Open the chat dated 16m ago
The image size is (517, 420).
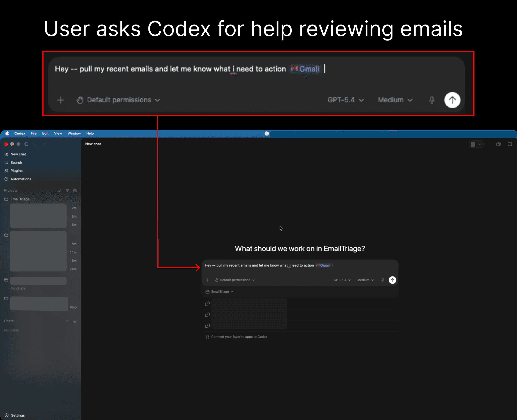tap(44, 261)
